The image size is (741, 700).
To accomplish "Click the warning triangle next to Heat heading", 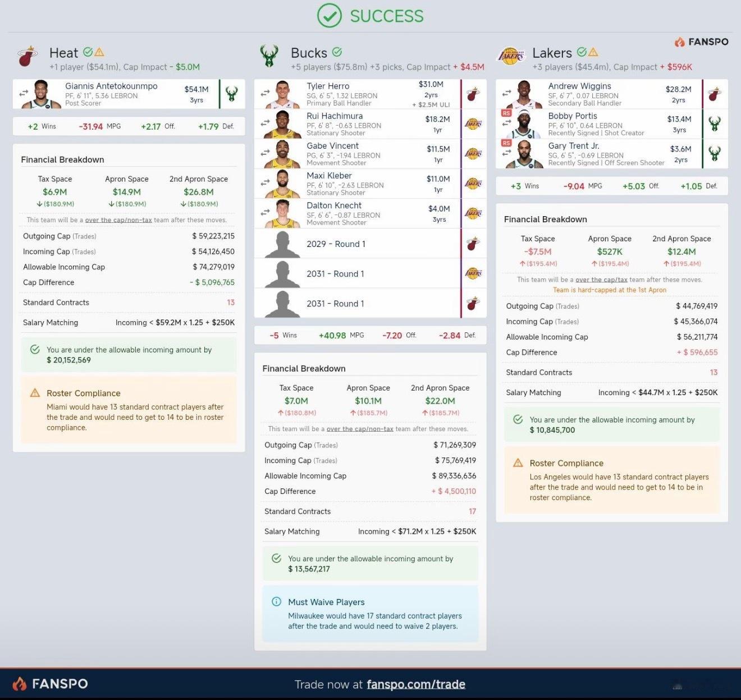I will pos(99,52).
